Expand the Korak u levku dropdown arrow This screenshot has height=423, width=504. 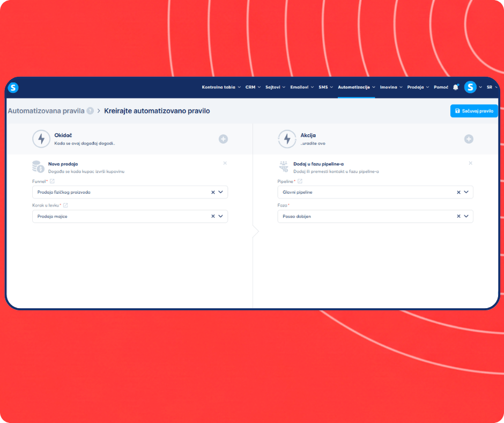pyautogui.click(x=221, y=216)
